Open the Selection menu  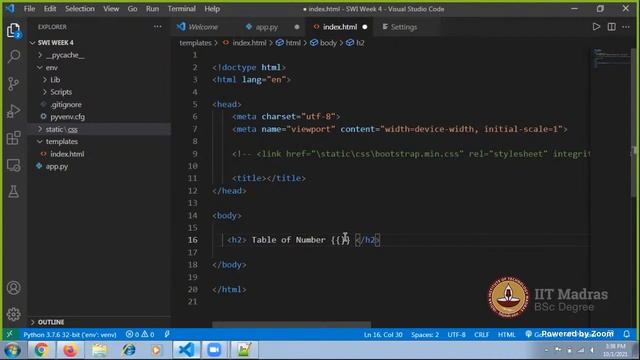coord(80,9)
